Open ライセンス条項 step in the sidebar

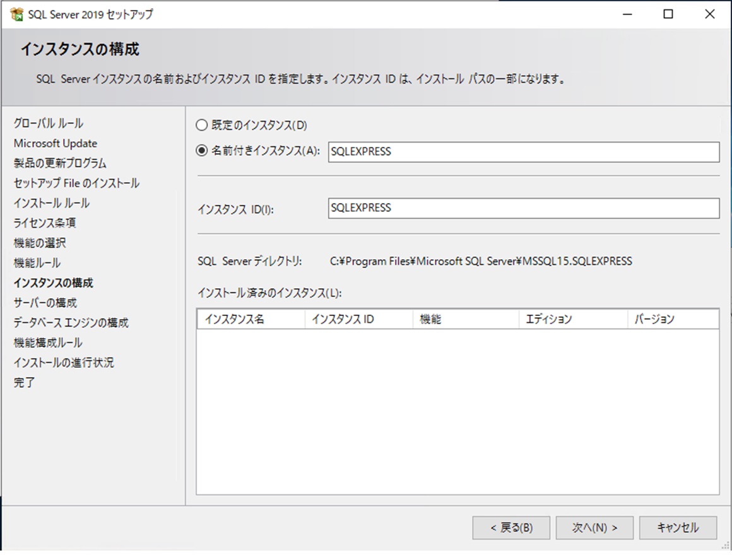(45, 223)
